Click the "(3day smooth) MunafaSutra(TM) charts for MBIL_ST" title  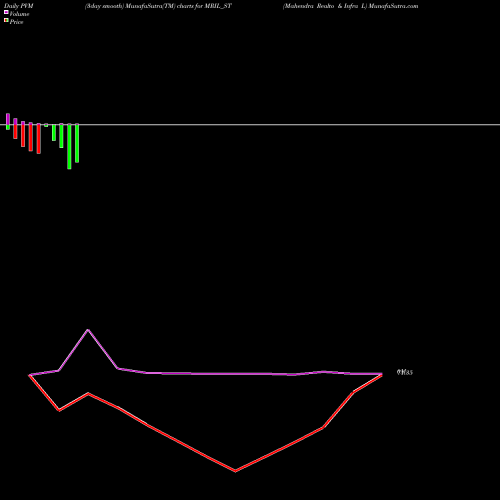[x=158, y=6]
